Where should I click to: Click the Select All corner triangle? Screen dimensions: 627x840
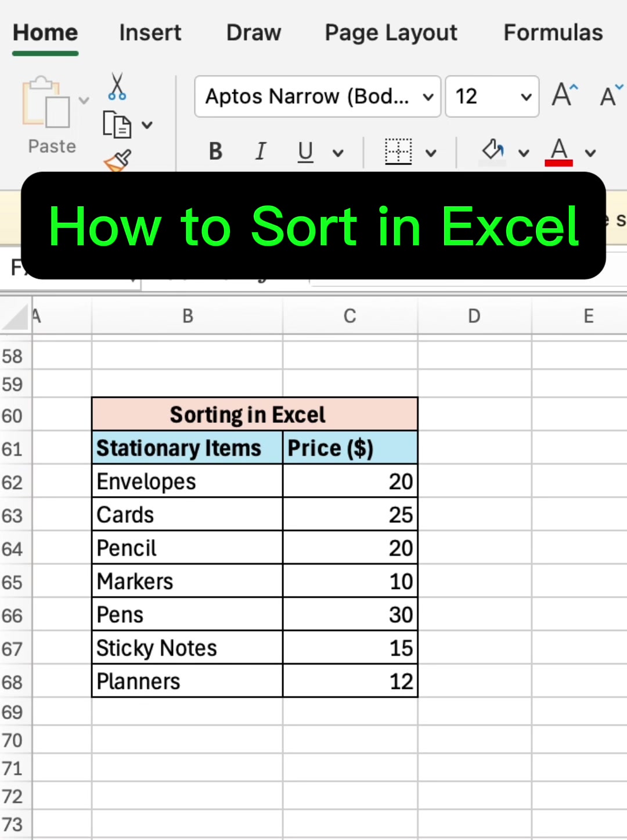pyautogui.click(x=16, y=317)
